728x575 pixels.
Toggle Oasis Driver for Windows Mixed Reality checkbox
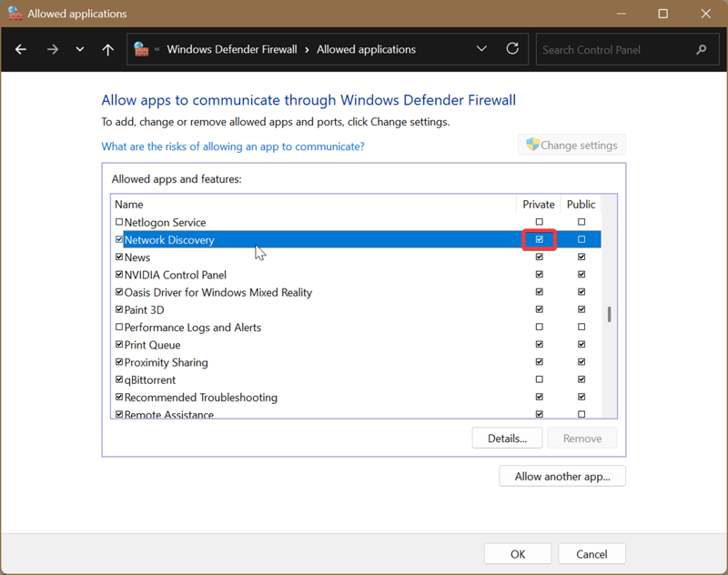pos(119,292)
